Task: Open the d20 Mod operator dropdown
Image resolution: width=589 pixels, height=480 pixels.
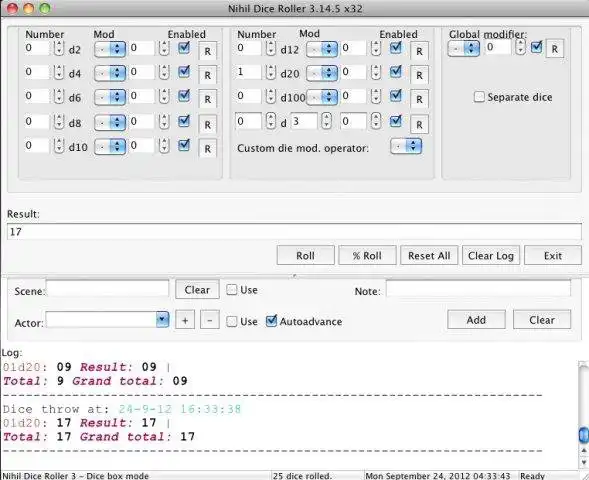Action: click(322, 73)
